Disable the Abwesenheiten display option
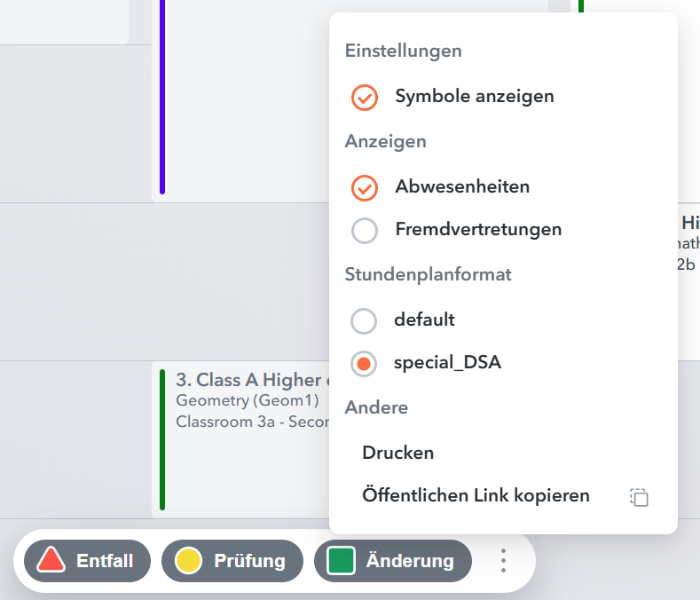Viewport: 700px width, 600px height. 365,188
